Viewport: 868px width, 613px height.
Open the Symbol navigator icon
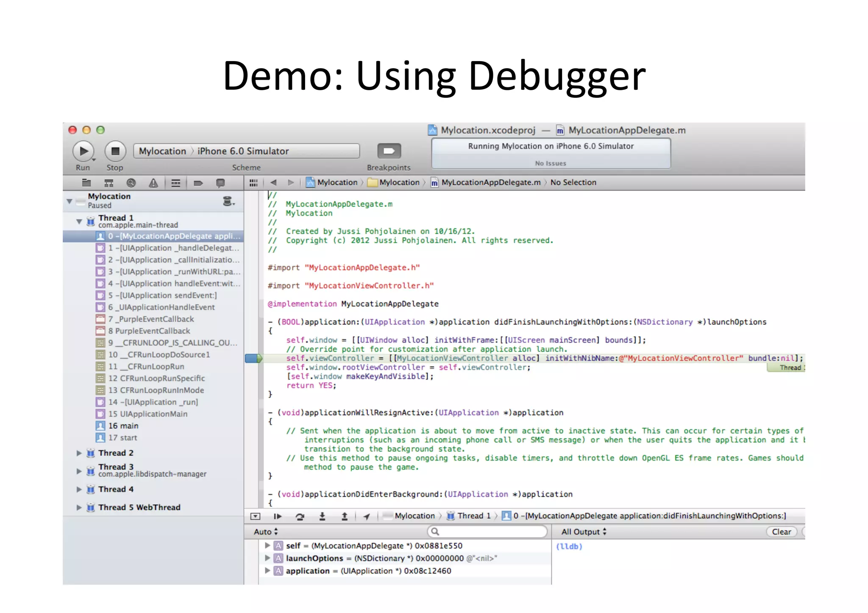[109, 183]
